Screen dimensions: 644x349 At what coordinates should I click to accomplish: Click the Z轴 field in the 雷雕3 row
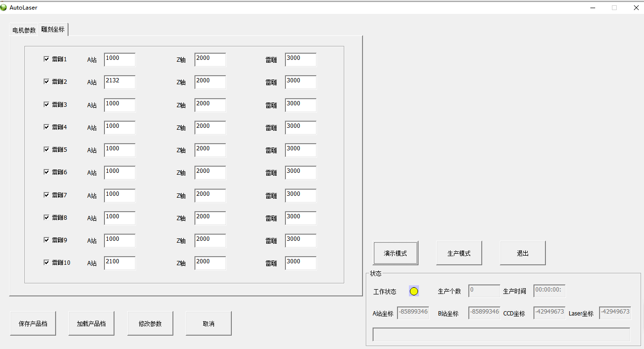[210, 105]
